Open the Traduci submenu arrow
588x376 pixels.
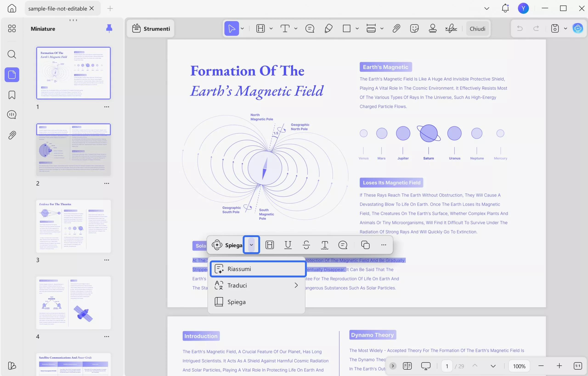click(x=296, y=285)
